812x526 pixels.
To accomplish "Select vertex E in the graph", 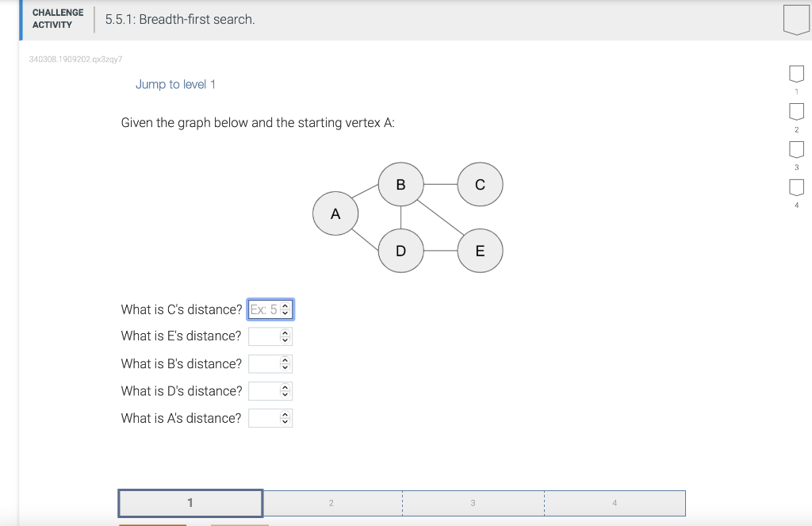I will [479, 250].
